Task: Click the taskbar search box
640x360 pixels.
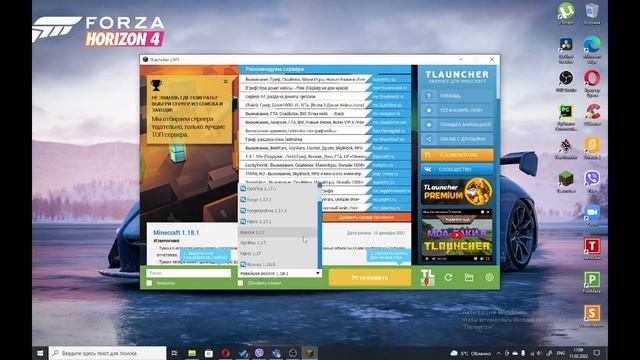Action: [x=108, y=353]
